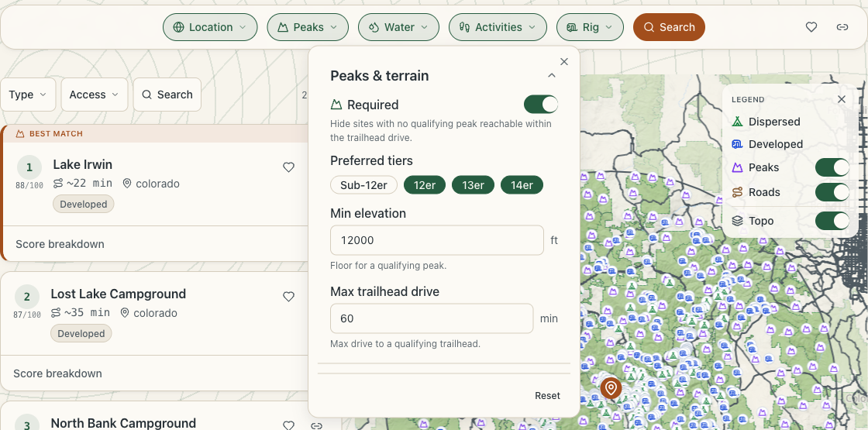
Task: Deselect the 14er tier chip
Action: pos(522,185)
